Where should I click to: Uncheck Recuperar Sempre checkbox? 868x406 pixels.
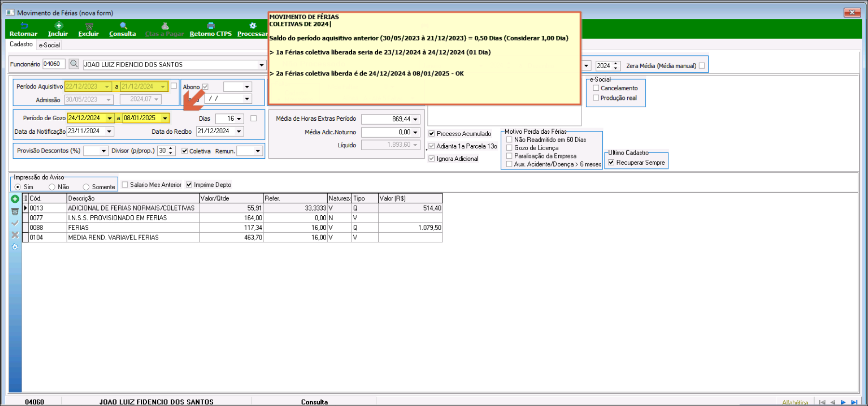click(611, 162)
